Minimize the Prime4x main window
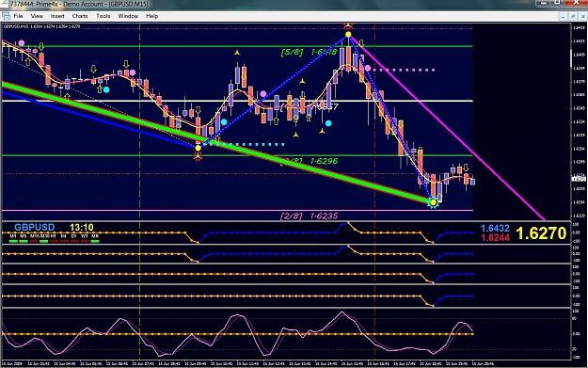Image resolution: width=588 pixels, height=368 pixels. coord(543,3)
